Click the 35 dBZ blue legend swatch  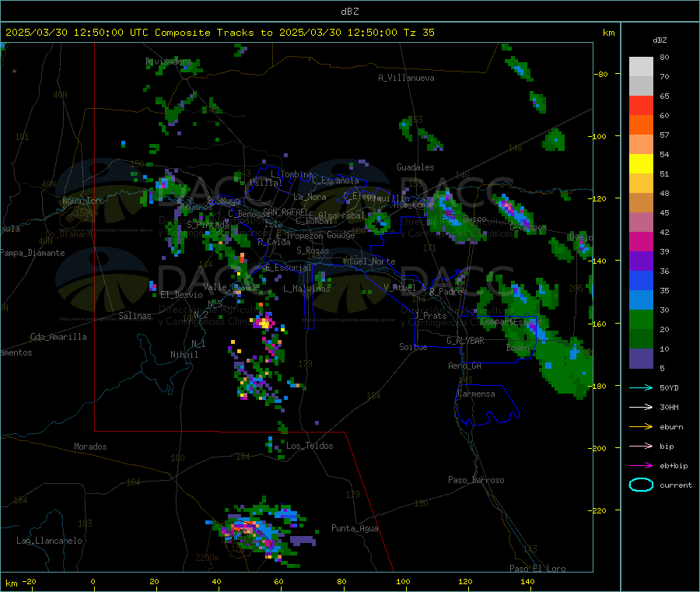coord(641,280)
